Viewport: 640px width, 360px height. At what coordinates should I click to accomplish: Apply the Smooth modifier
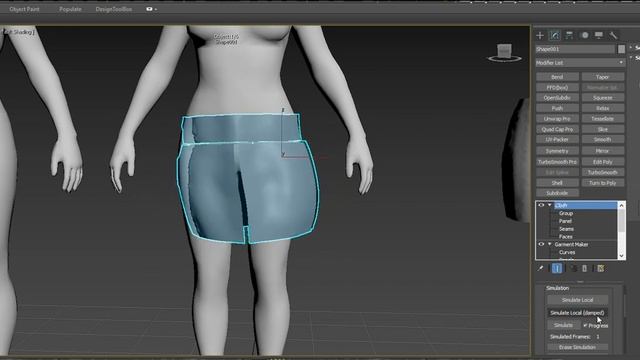[603, 139]
